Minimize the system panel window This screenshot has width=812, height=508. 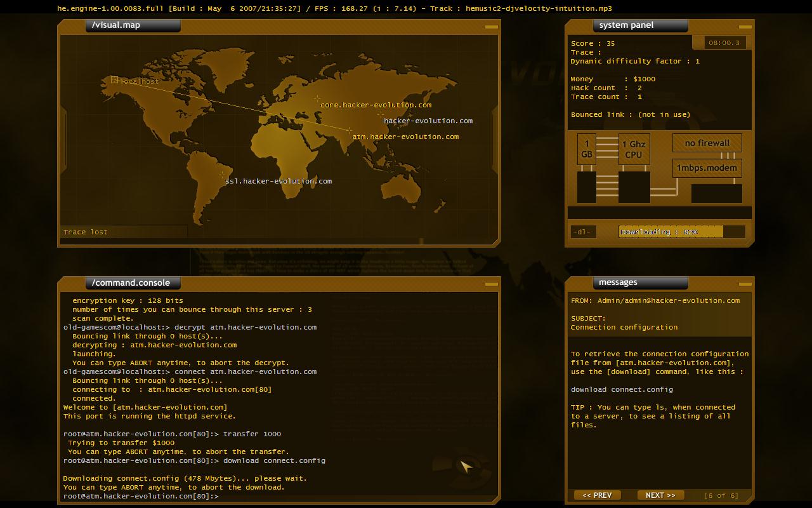[x=745, y=27]
